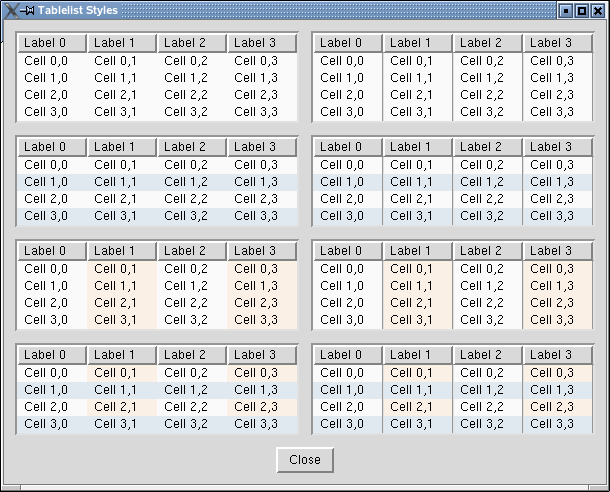Click Label 3 header in second-row left striped table
This screenshot has width=610, height=492.
pyautogui.click(x=262, y=147)
